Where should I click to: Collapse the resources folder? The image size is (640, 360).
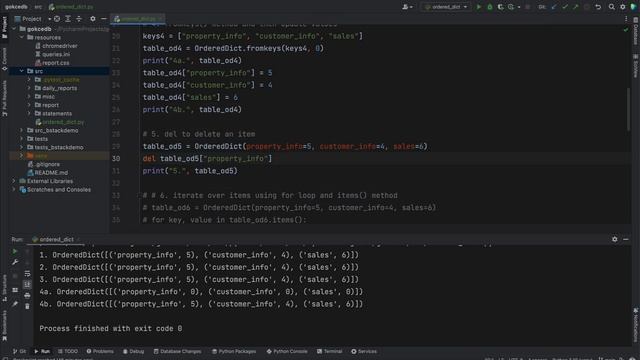click(22, 37)
